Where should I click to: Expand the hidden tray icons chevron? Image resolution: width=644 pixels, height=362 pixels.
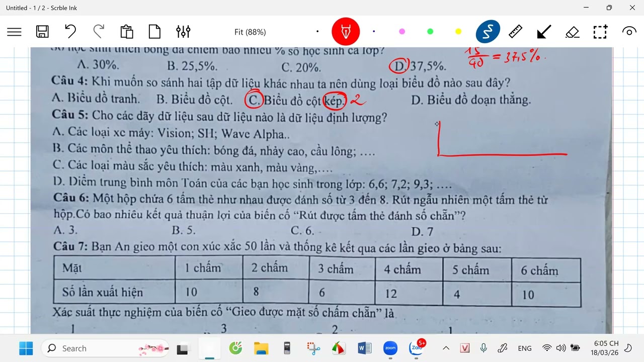[446, 348]
